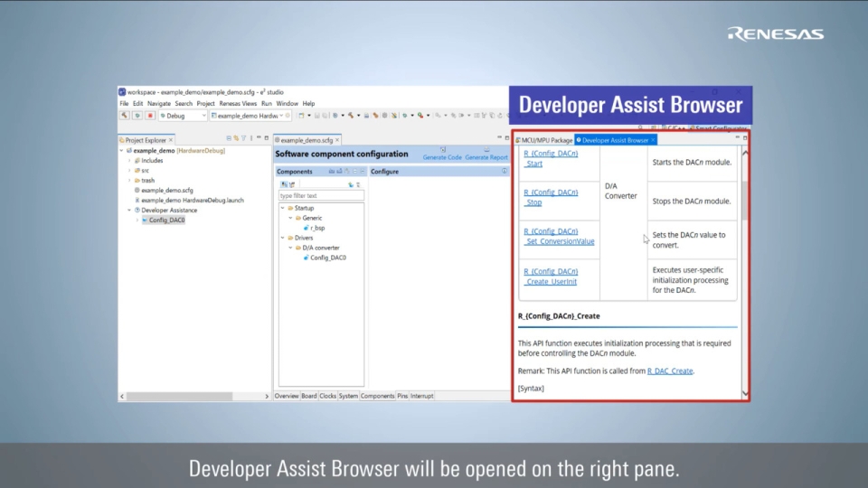Open the R_DAC_Create link

point(670,371)
